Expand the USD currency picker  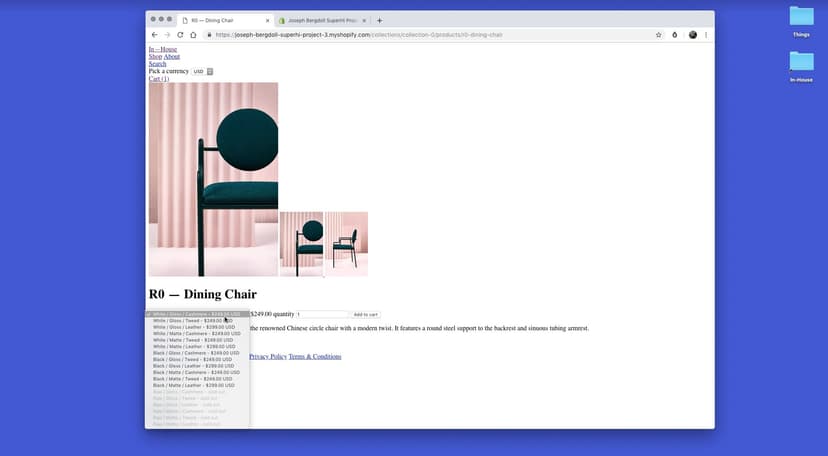click(x=202, y=72)
